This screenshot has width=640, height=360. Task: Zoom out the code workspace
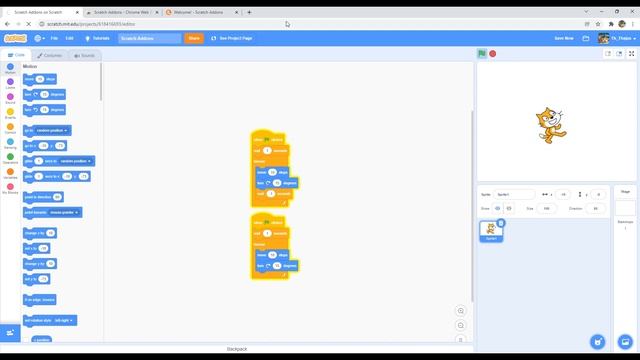(460, 326)
